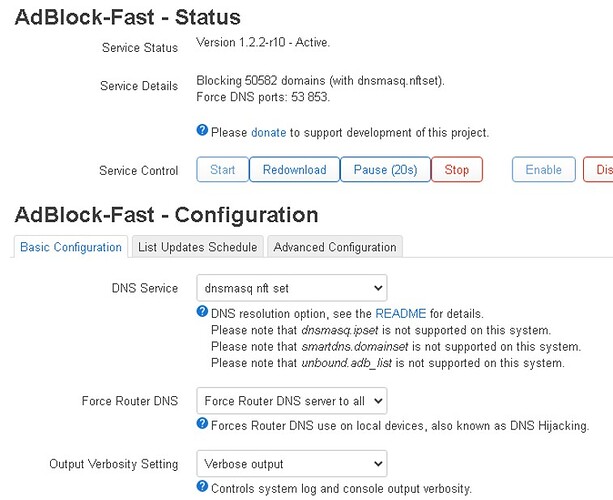613x500 pixels.
Task: Open the DNS Service dropdown
Action: pos(291,288)
